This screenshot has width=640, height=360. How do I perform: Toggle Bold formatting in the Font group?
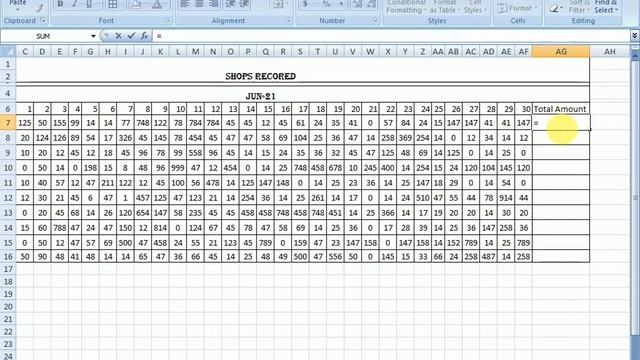point(60,4)
